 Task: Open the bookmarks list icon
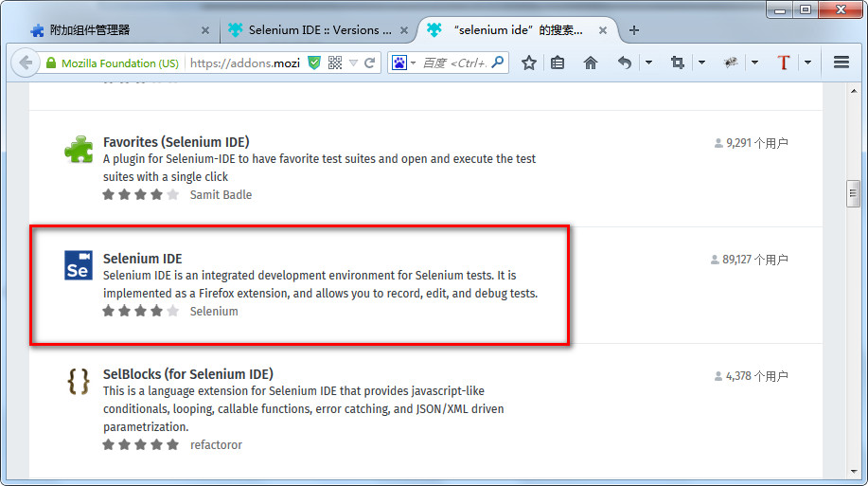[x=558, y=63]
